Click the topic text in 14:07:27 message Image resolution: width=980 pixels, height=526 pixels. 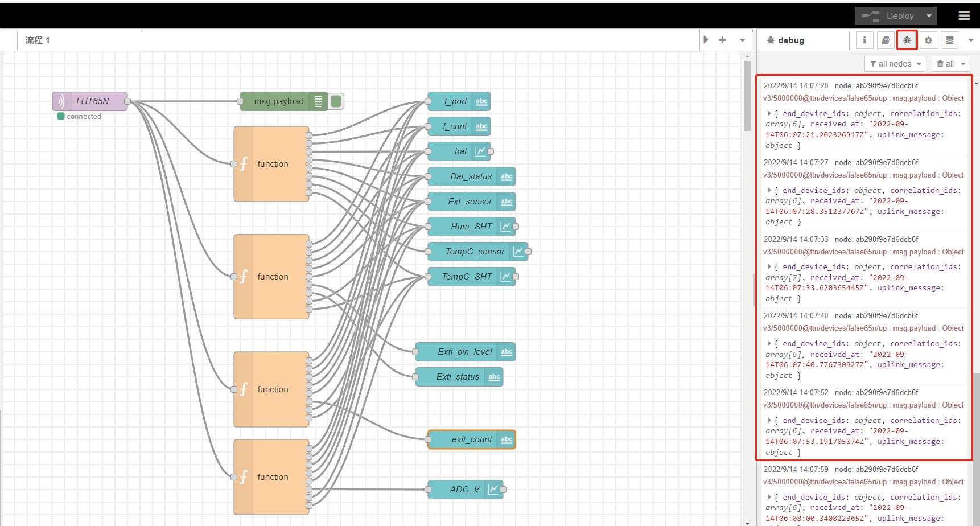pos(825,175)
